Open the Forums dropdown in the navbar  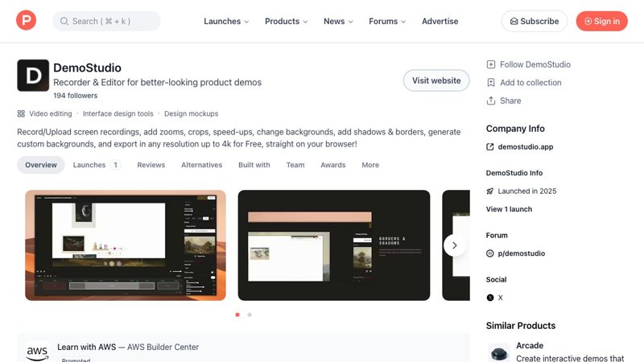[x=387, y=22]
